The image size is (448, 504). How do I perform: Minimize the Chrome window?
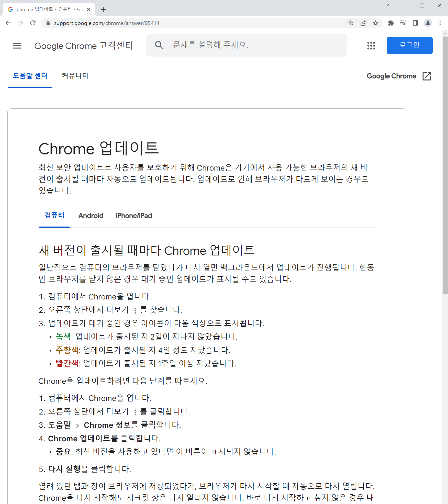pyautogui.click(x=404, y=5)
